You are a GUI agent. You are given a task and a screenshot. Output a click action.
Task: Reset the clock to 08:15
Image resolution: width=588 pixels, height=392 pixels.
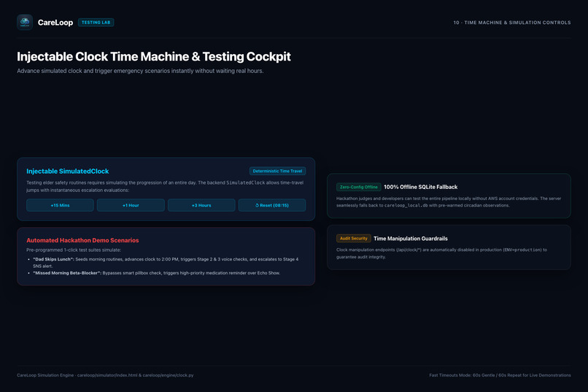point(272,205)
